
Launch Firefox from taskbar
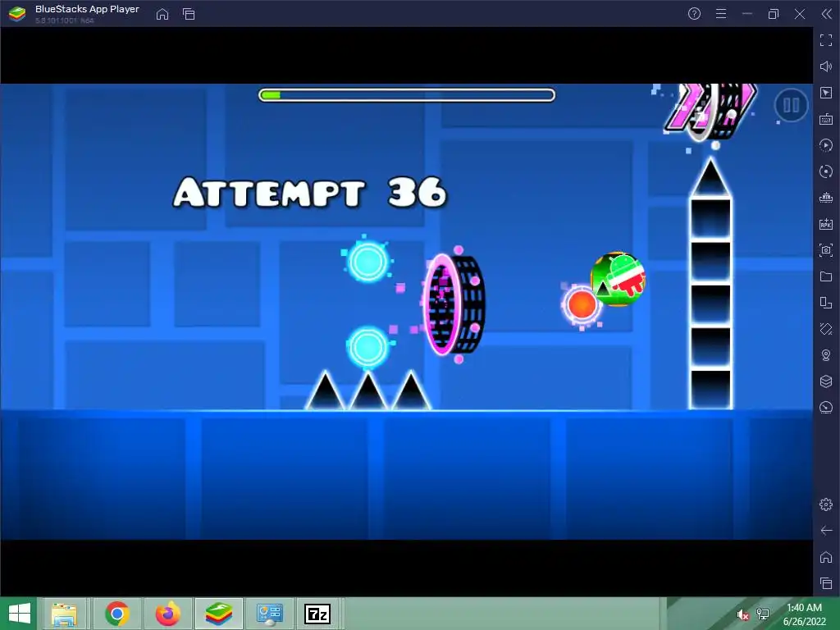click(x=168, y=614)
